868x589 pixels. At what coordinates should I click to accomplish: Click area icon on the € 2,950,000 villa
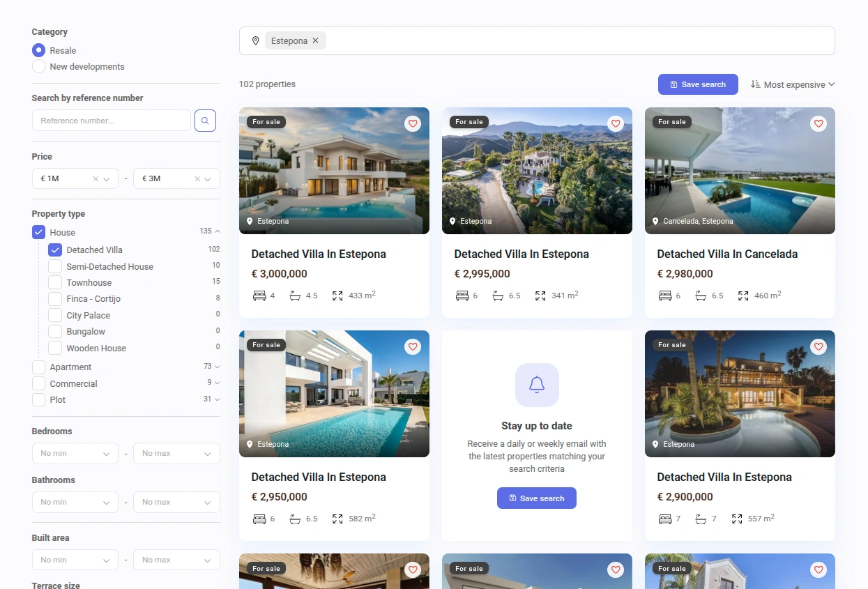pos(337,519)
